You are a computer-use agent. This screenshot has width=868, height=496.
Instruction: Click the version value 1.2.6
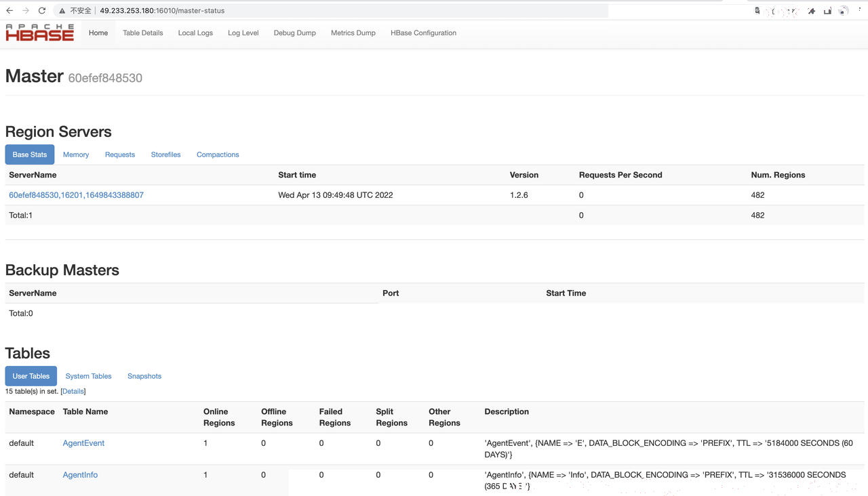click(519, 195)
